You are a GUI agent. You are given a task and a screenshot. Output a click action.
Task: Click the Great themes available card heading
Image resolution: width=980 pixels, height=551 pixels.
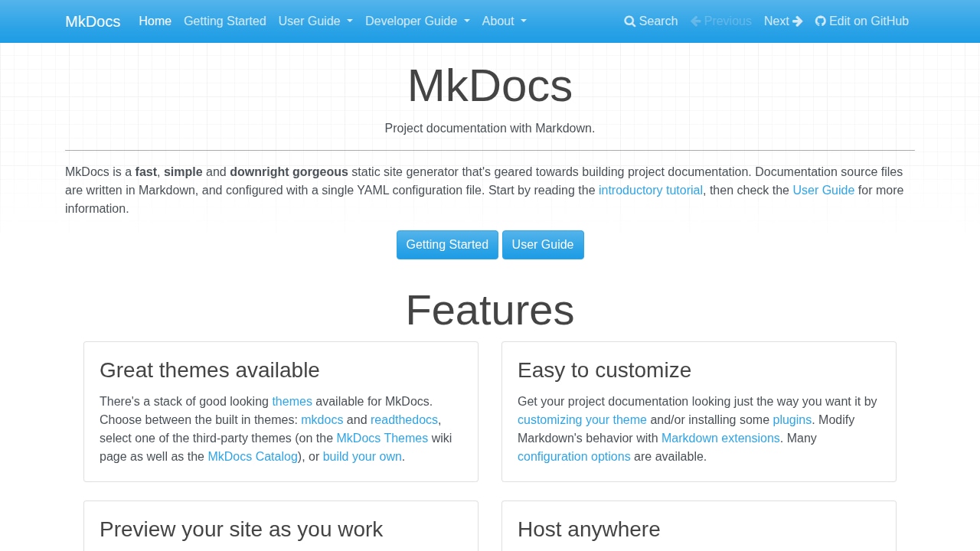[210, 370]
